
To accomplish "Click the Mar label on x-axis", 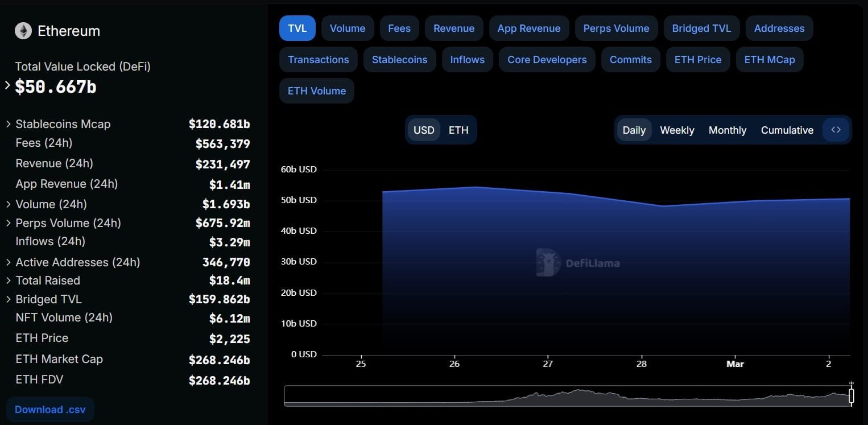I will [735, 364].
